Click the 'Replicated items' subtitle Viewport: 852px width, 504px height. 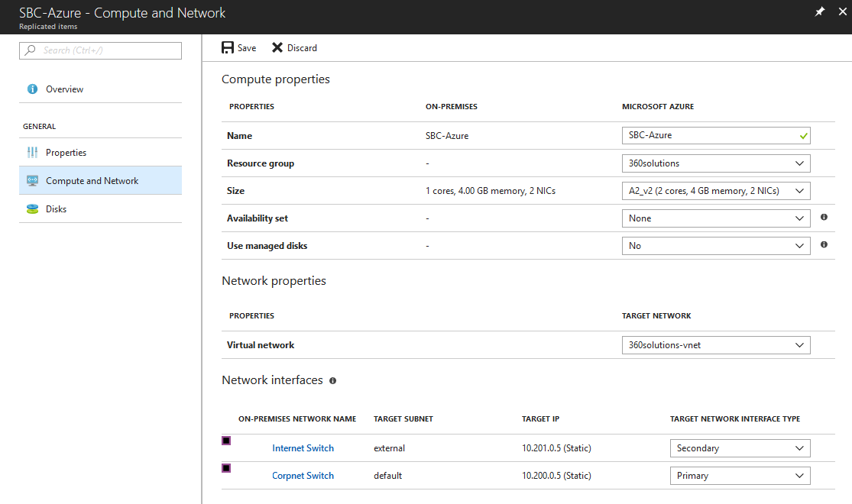pos(48,27)
